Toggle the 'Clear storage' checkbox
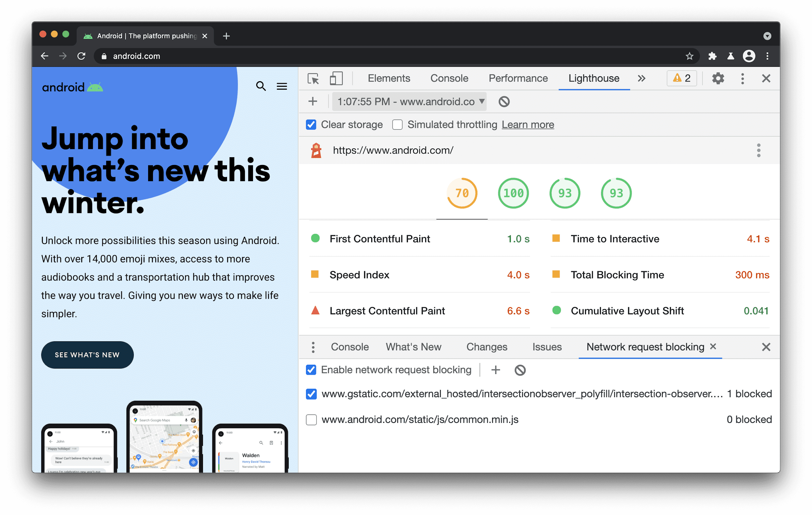Image resolution: width=812 pixels, height=515 pixels. tap(310, 124)
